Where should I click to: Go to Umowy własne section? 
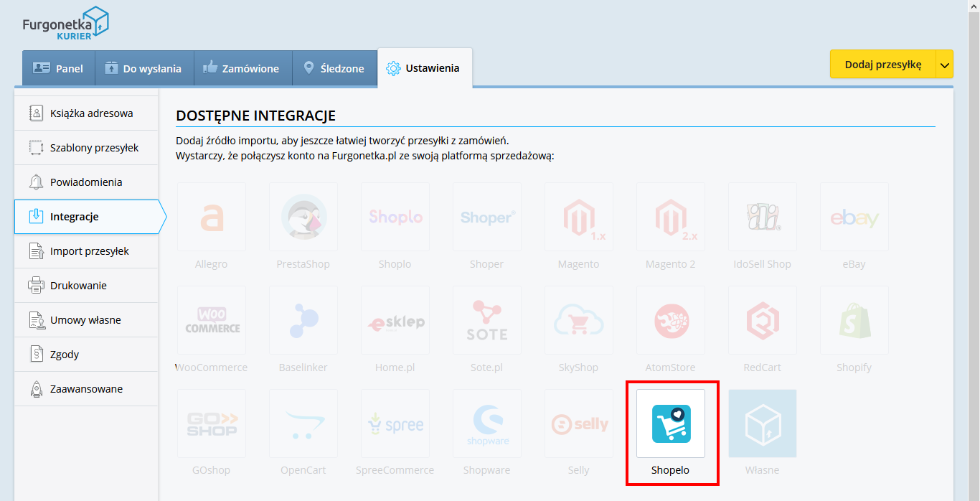click(86, 320)
